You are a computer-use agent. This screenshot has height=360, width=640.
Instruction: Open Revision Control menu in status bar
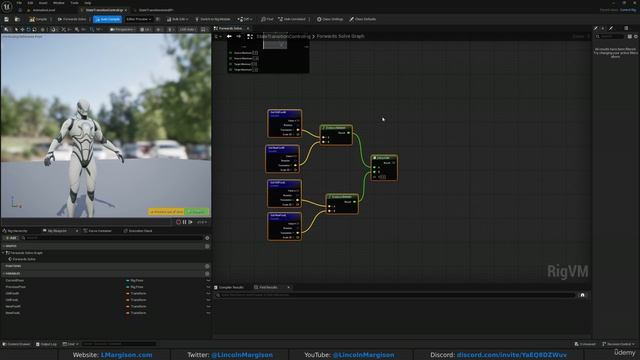click(618, 344)
